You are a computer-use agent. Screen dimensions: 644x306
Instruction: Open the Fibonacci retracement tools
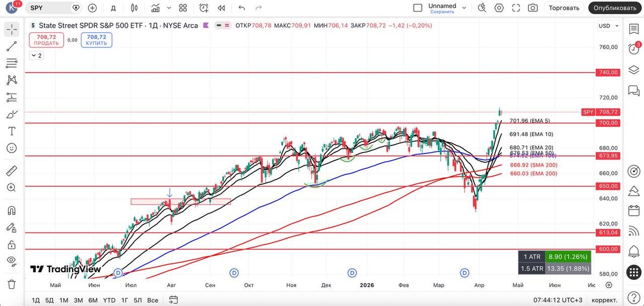pos(11,63)
